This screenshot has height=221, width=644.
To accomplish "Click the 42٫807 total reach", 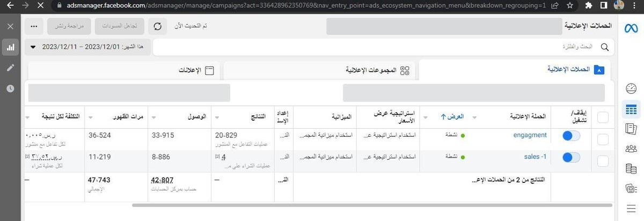I will [x=163, y=180].
